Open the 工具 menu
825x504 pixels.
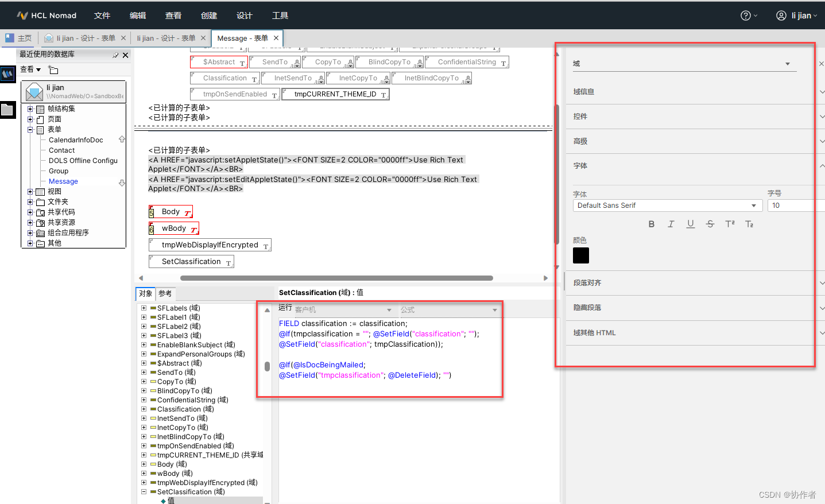280,15
